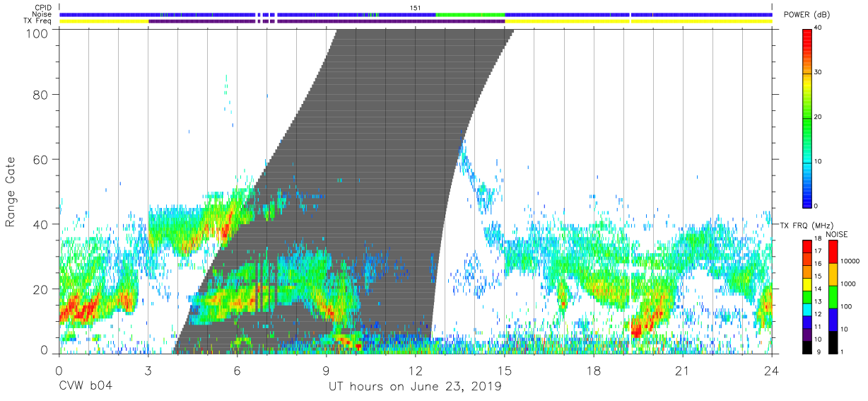Viewport: 868px width, 401px height.
Task: Click the purple segment of TX Freq strip
Action: click(327, 21)
